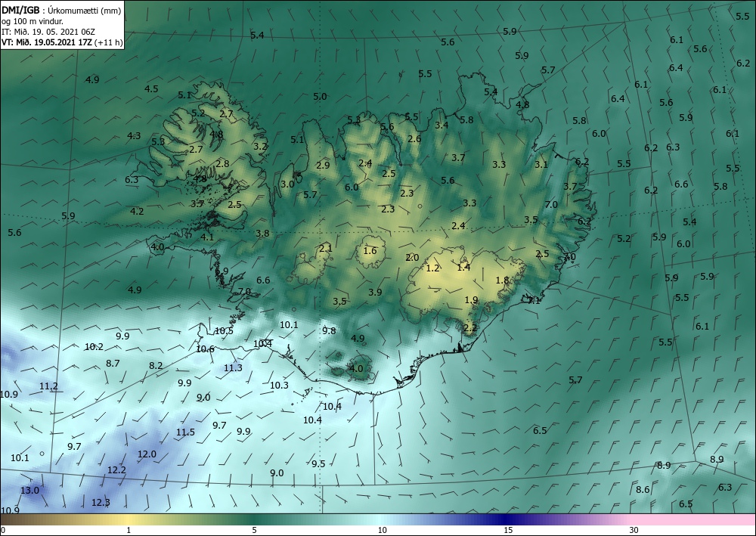Click the 2.6 value on the map

pyautogui.click(x=414, y=139)
